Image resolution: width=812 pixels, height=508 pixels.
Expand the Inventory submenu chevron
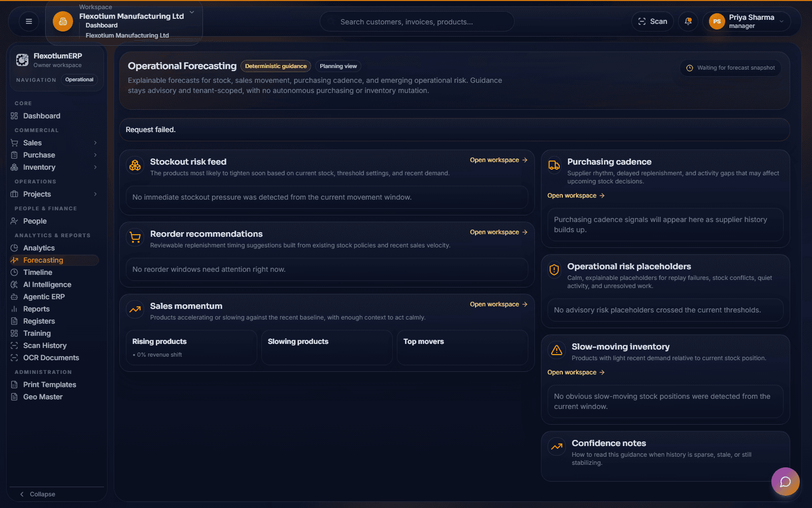[x=95, y=167]
